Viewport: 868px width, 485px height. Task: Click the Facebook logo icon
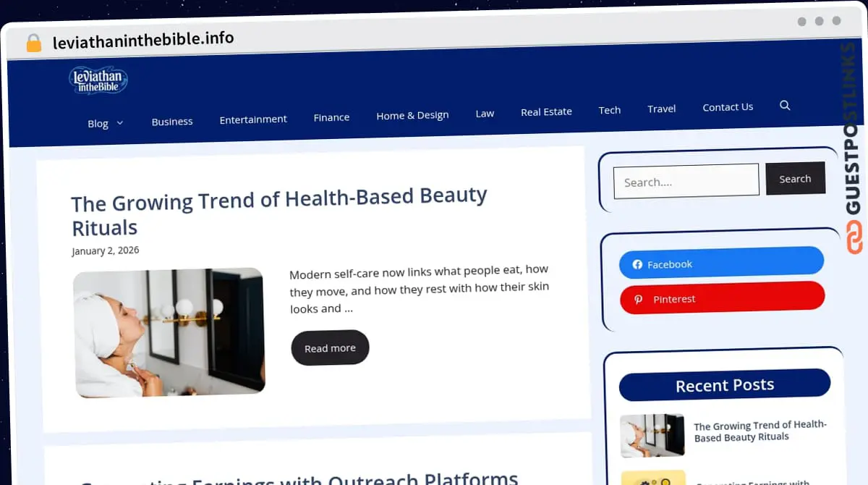coord(637,265)
